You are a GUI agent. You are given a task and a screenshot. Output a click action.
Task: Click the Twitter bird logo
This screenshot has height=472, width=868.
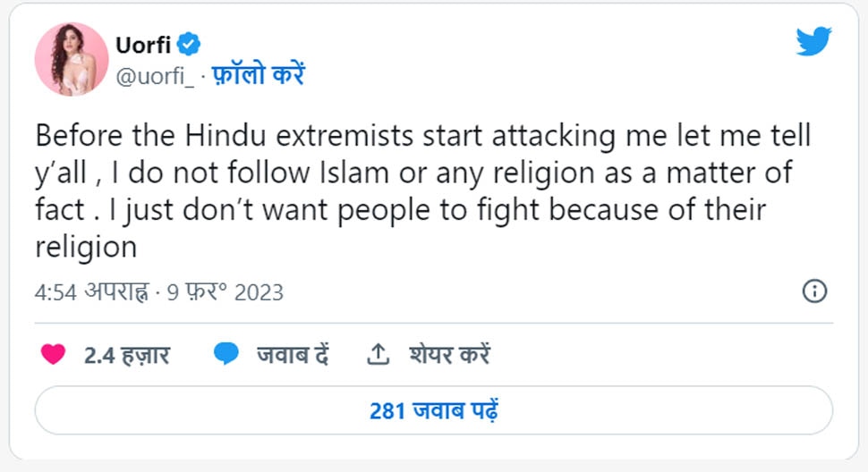click(x=813, y=42)
